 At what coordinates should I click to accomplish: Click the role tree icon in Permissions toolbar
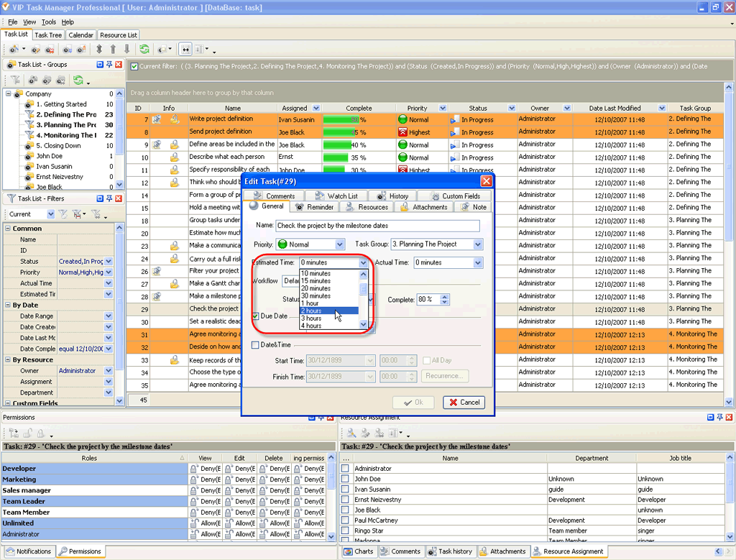point(14,433)
